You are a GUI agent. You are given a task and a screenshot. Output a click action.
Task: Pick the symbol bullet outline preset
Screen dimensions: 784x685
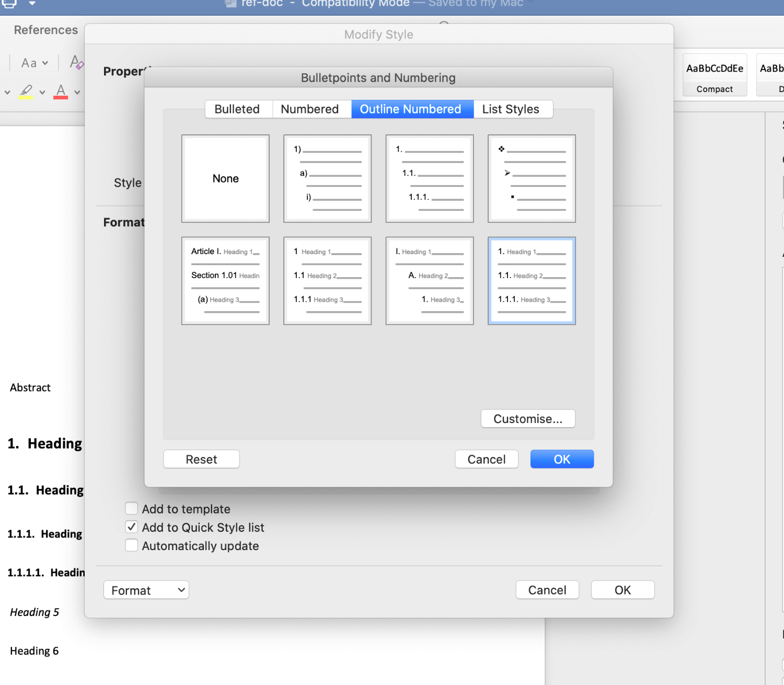click(532, 178)
